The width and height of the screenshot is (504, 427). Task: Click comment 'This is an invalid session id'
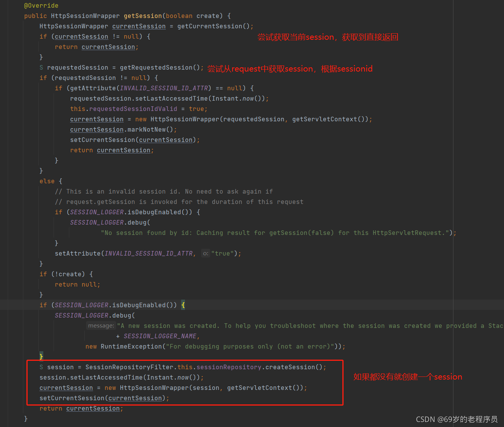coord(164,191)
